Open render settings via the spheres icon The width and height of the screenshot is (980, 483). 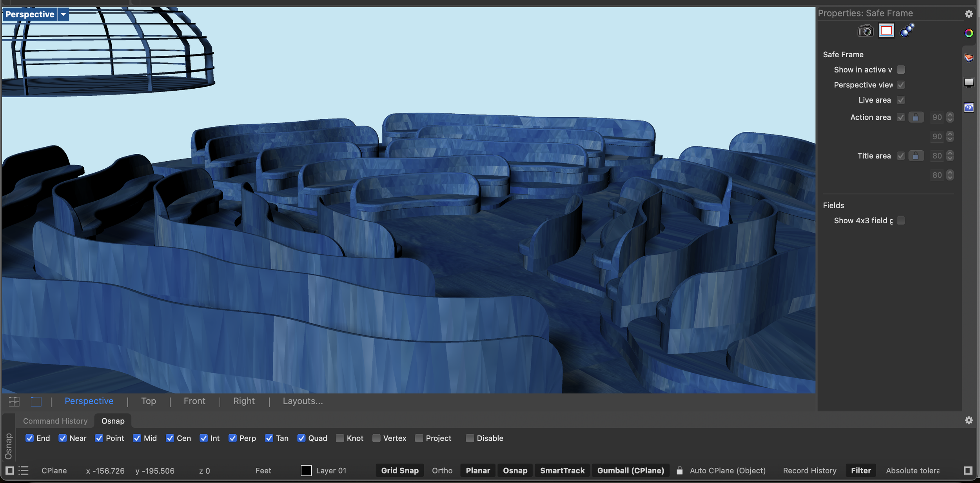(907, 30)
